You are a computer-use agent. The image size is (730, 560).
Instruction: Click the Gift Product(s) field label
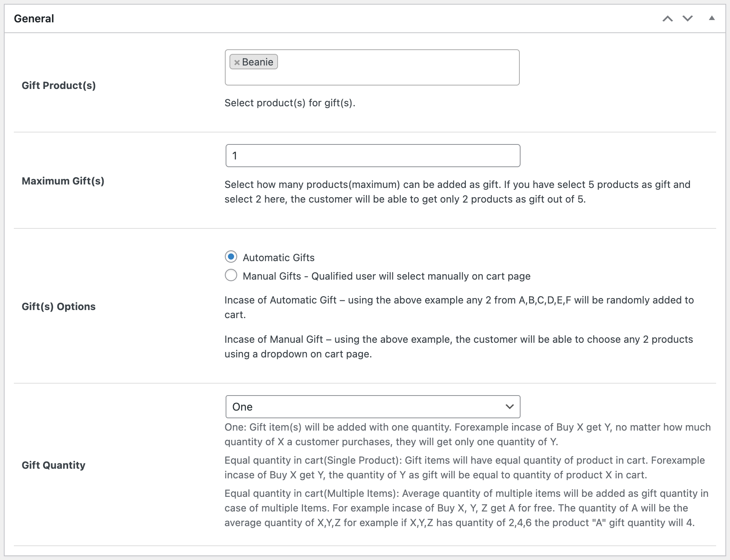[59, 86]
